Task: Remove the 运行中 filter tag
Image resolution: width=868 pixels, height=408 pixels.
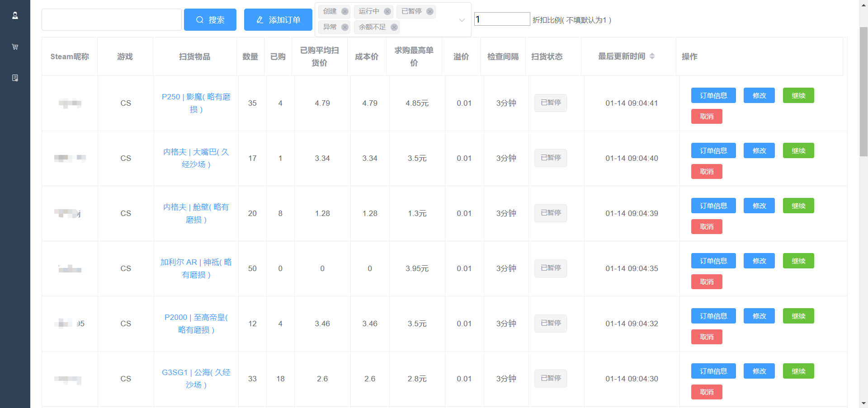Action: (x=387, y=11)
